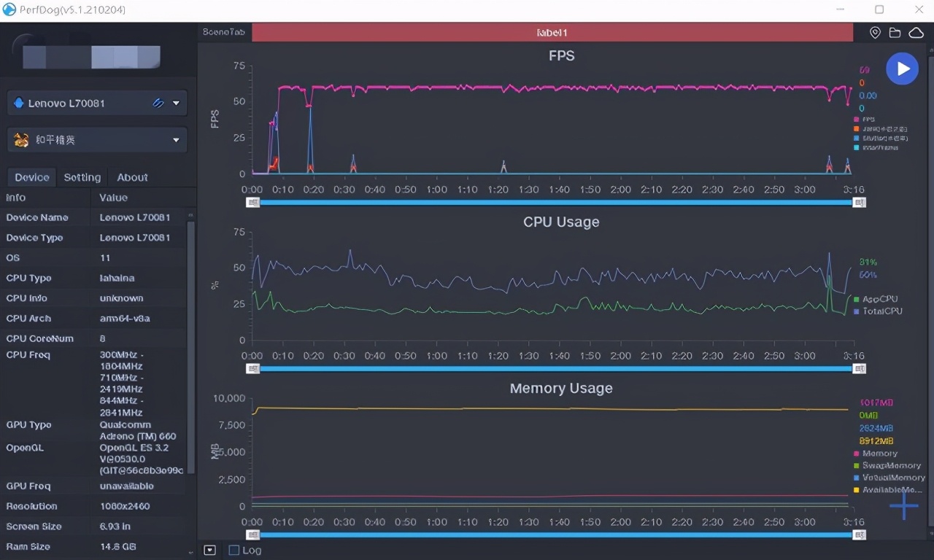
Task: Toggle TotalCPU legend entry
Action: click(x=878, y=311)
